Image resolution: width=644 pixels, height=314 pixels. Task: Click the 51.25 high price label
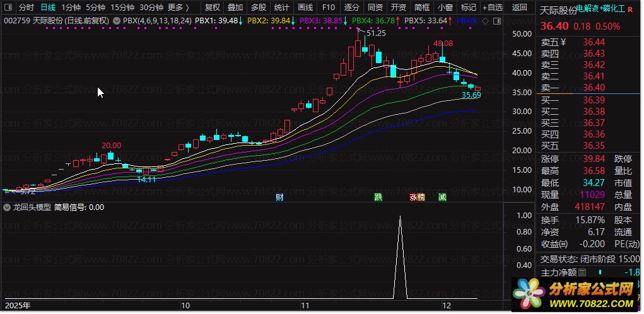tap(376, 33)
